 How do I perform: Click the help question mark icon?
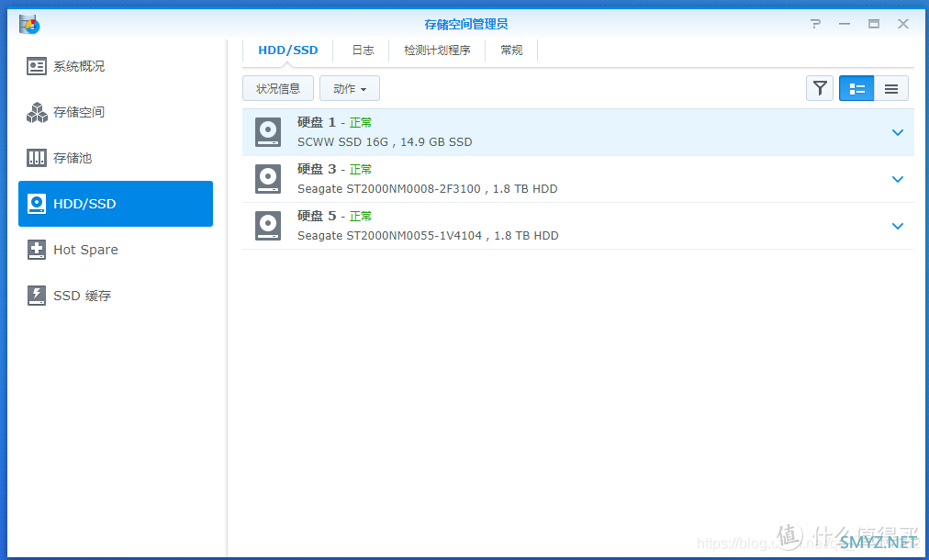(816, 24)
